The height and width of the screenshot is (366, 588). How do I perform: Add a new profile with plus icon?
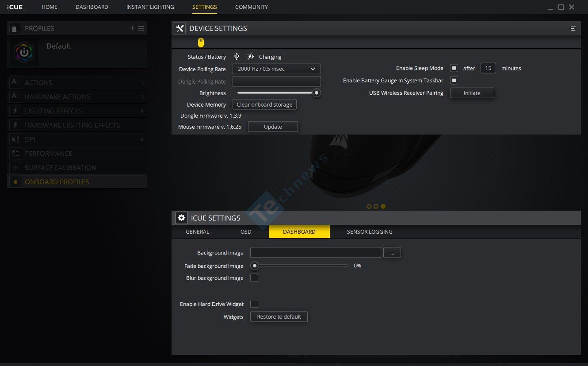132,28
